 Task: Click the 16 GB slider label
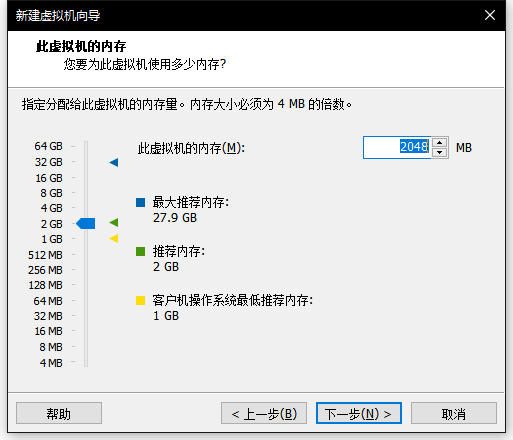(49, 178)
